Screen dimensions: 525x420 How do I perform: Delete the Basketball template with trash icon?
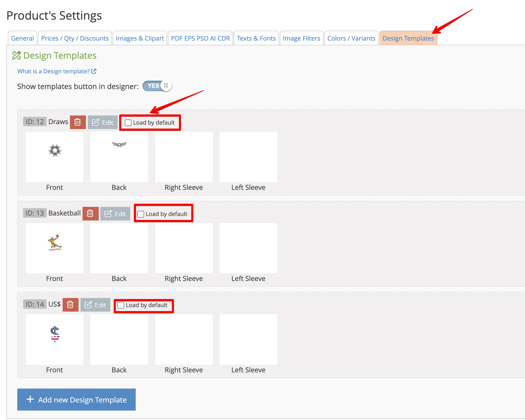click(90, 213)
